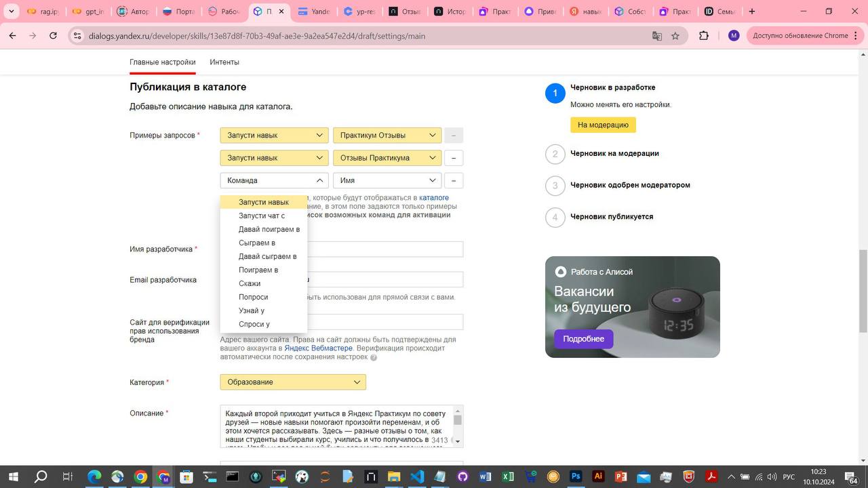The height and width of the screenshot is (488, 868).
Task: Switch to the Yandex browser tab
Action: [x=314, y=12]
